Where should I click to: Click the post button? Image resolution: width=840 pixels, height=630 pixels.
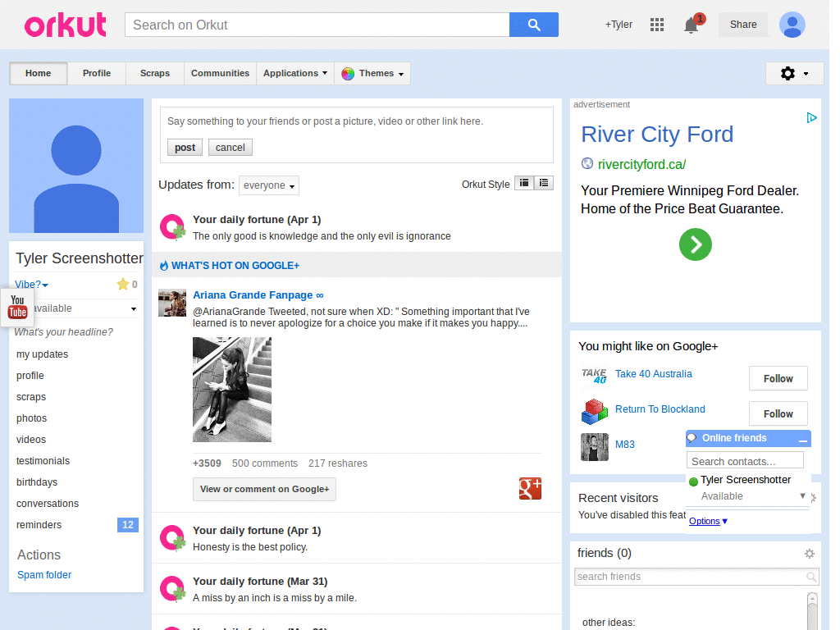coord(185,148)
